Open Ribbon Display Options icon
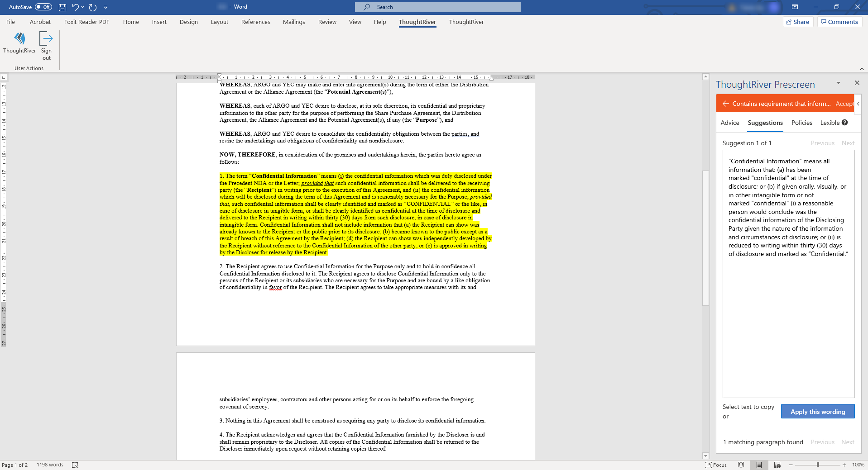The width and height of the screenshot is (868, 470). point(795,7)
